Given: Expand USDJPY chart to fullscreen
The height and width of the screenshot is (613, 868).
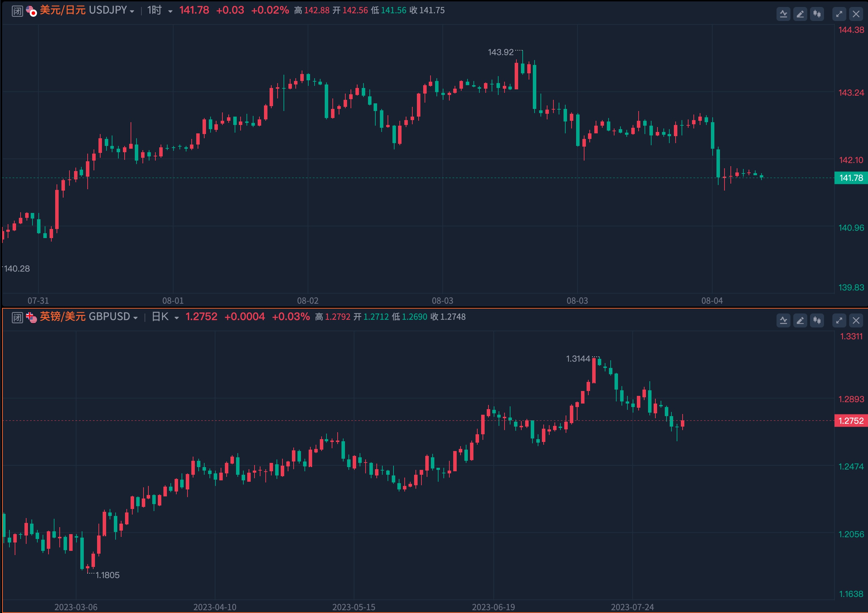Looking at the screenshot, I should coord(839,14).
